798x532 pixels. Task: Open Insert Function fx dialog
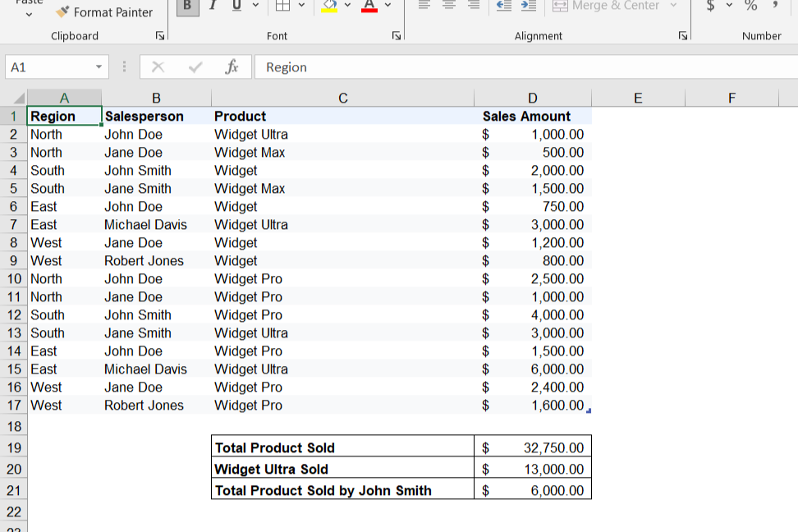232,67
